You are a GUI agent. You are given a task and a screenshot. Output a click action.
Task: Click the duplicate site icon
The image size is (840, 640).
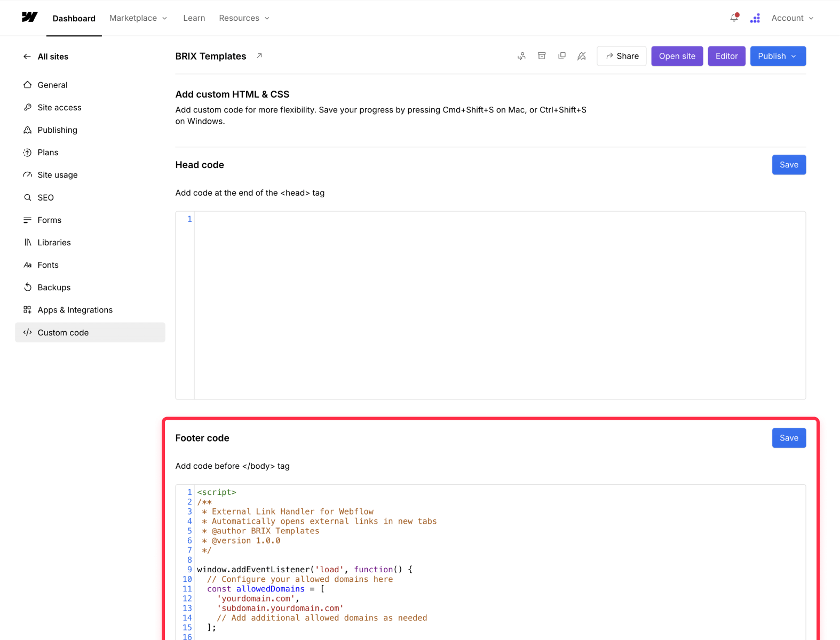[562, 56]
